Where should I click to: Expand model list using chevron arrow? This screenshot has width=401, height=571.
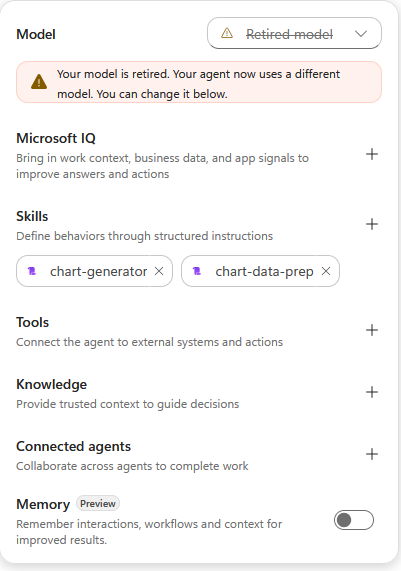[361, 34]
